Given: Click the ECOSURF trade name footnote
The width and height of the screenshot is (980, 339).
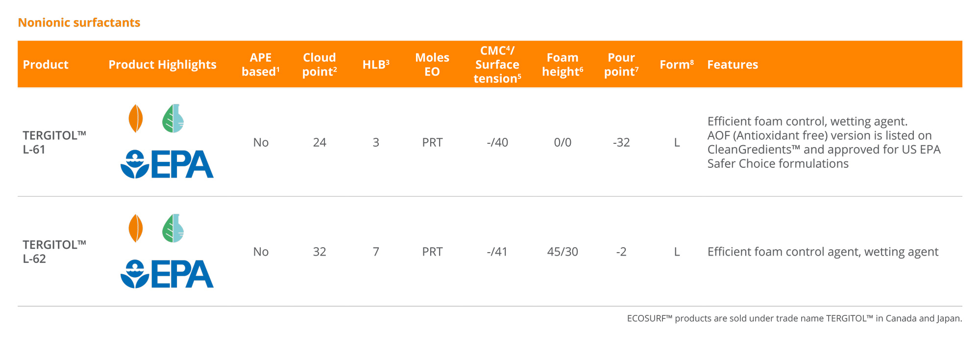Looking at the screenshot, I should point(794,318).
